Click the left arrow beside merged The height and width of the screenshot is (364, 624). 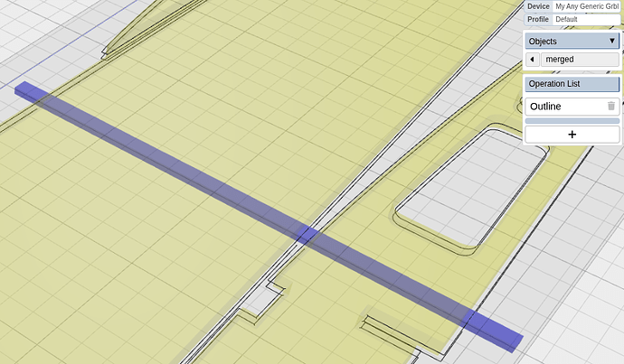tap(532, 60)
